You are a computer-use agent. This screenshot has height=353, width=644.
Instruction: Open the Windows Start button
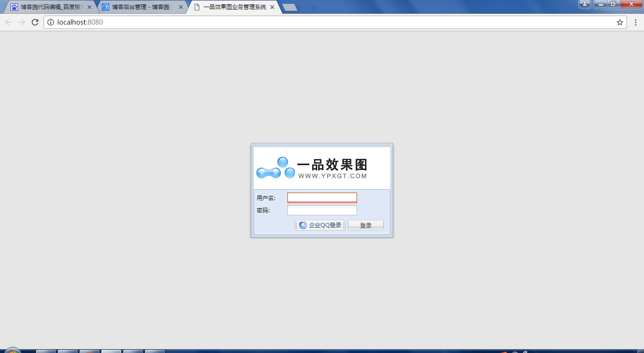pos(12,351)
